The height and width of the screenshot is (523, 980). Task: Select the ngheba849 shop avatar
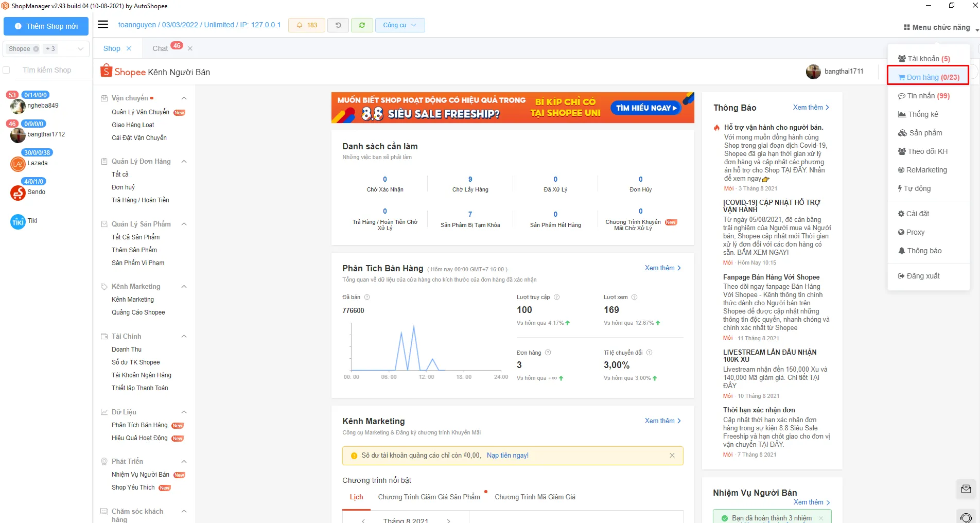[x=18, y=107]
